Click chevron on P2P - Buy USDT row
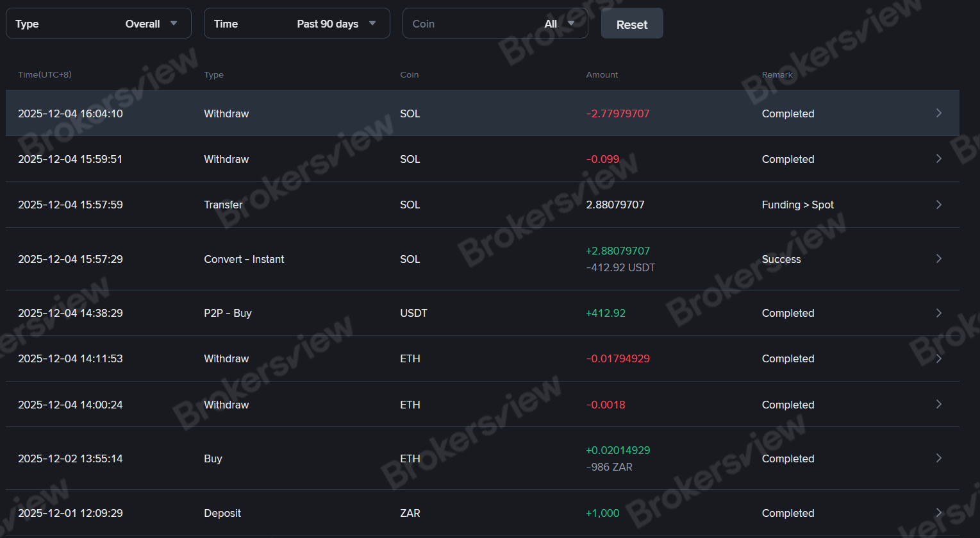Image resolution: width=980 pixels, height=538 pixels. 938,313
